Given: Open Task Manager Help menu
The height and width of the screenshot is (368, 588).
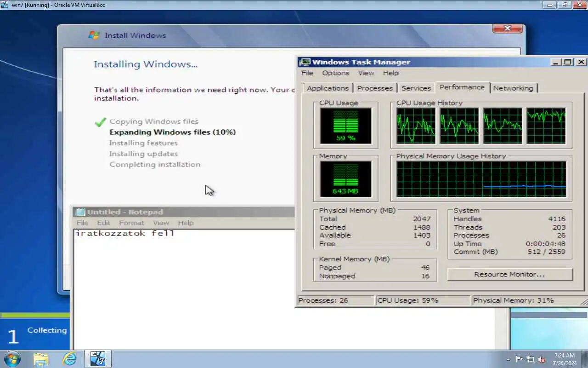Looking at the screenshot, I should pos(391,73).
